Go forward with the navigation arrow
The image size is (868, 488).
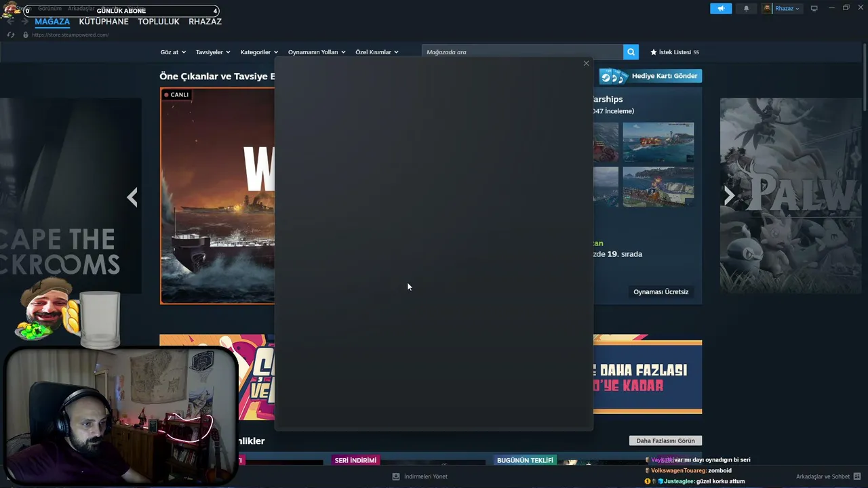coord(25,22)
